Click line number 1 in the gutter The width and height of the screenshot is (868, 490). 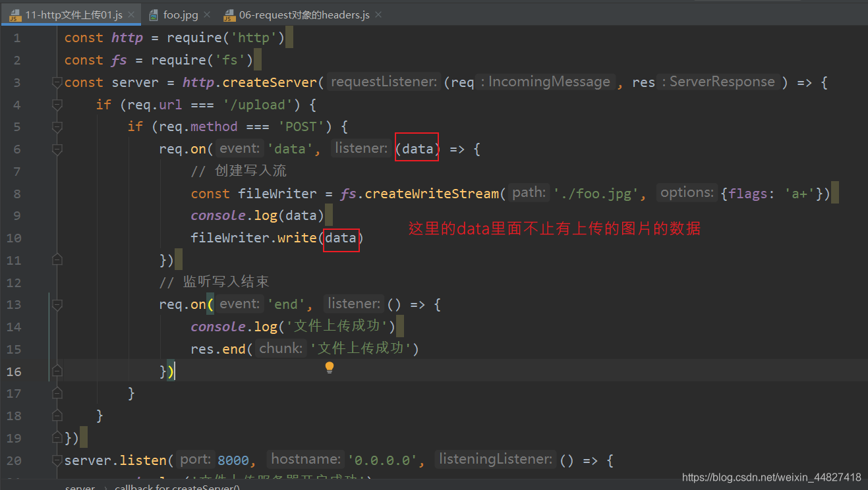[17, 38]
